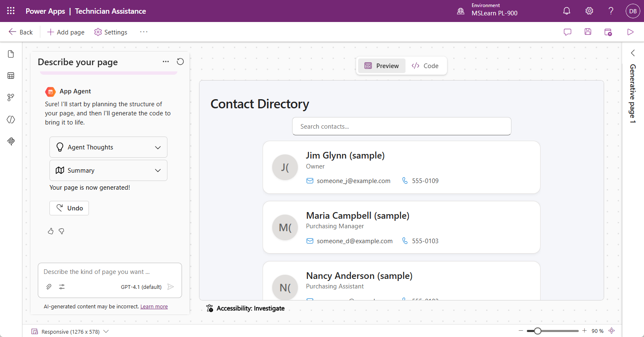Click the Contact Directory heading

click(260, 104)
